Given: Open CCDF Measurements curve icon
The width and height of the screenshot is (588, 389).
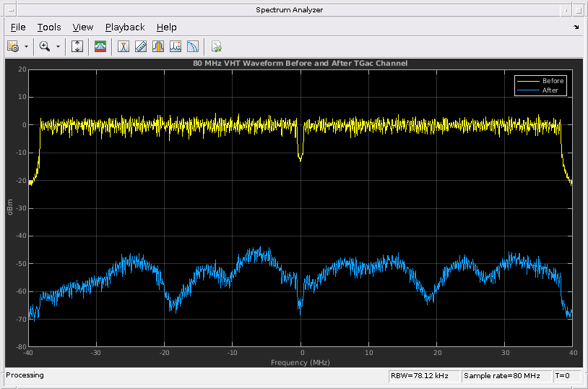Looking at the screenshot, I should (193, 46).
